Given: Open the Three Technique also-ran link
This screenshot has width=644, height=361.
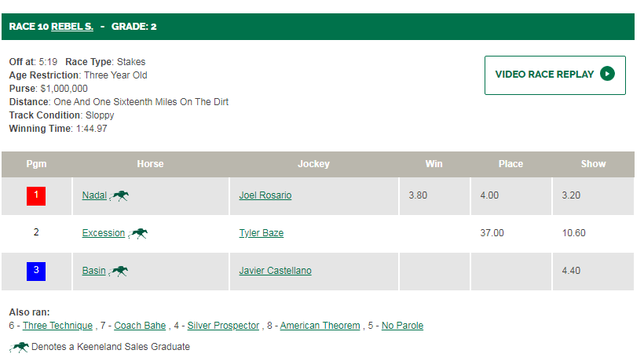Looking at the screenshot, I should 57,326.
